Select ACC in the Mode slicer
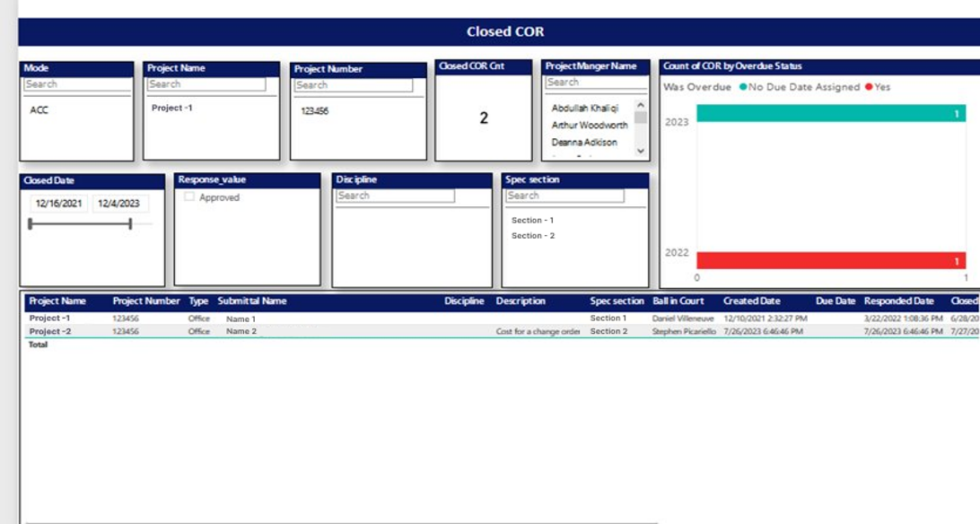This screenshot has width=980, height=524. (39, 110)
